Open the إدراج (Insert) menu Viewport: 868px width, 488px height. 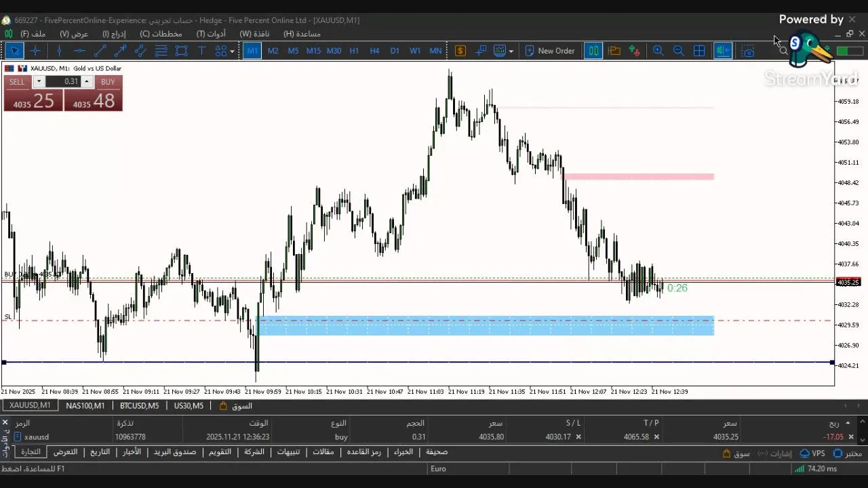click(x=114, y=33)
